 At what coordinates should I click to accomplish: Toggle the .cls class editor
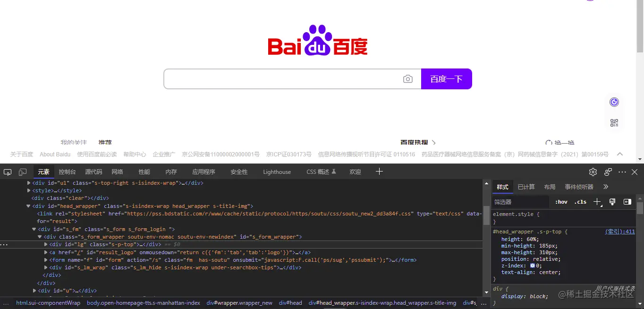(x=580, y=202)
